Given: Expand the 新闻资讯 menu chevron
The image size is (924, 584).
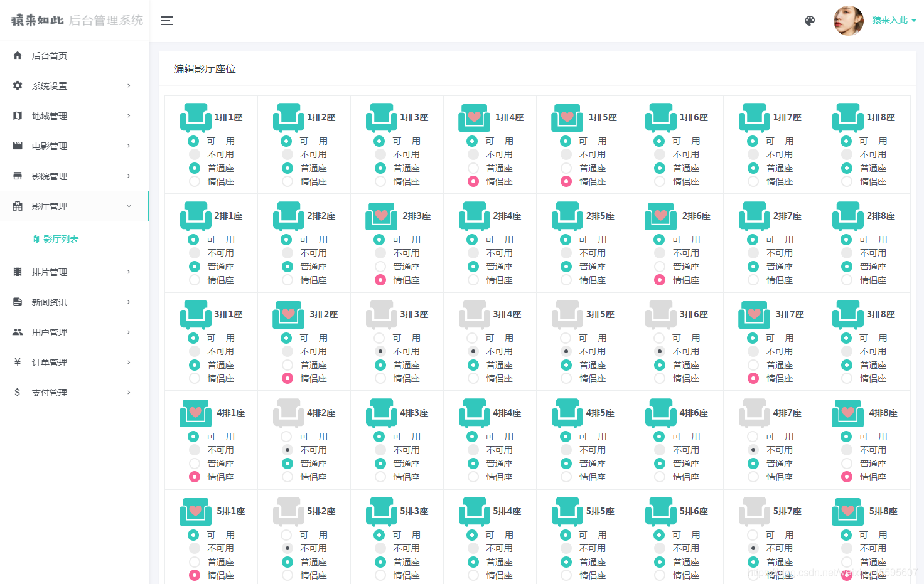Looking at the screenshot, I should pyautogui.click(x=129, y=302).
